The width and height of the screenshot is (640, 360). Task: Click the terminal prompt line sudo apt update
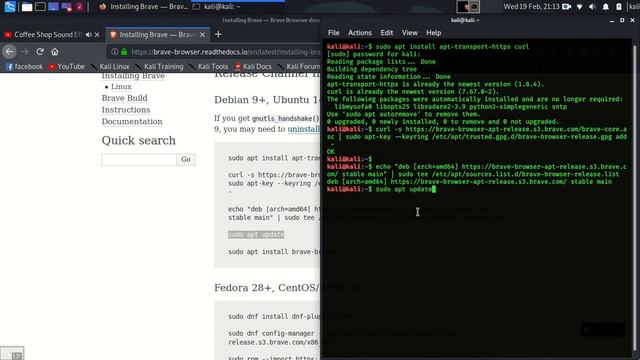(381, 189)
